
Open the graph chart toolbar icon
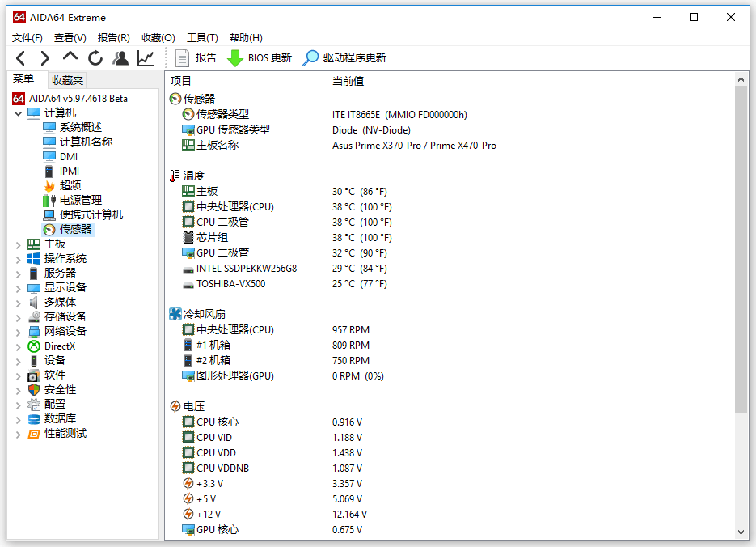click(146, 58)
